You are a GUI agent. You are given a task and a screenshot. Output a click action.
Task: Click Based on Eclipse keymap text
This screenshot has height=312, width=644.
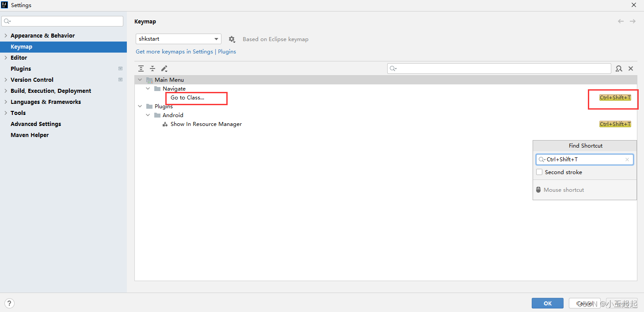[x=275, y=39]
